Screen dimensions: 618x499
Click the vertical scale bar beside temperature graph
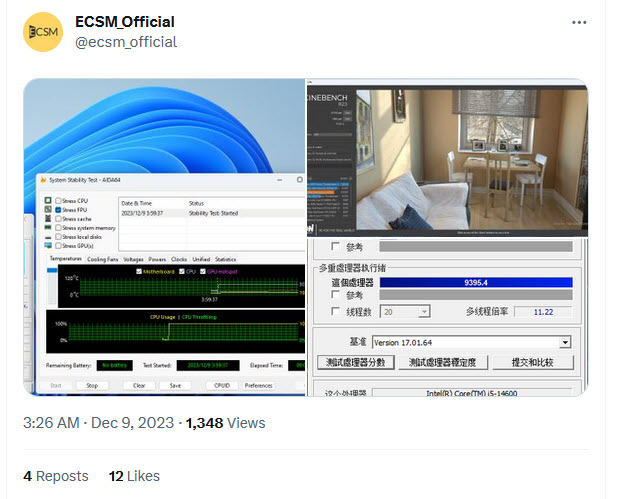click(x=52, y=285)
